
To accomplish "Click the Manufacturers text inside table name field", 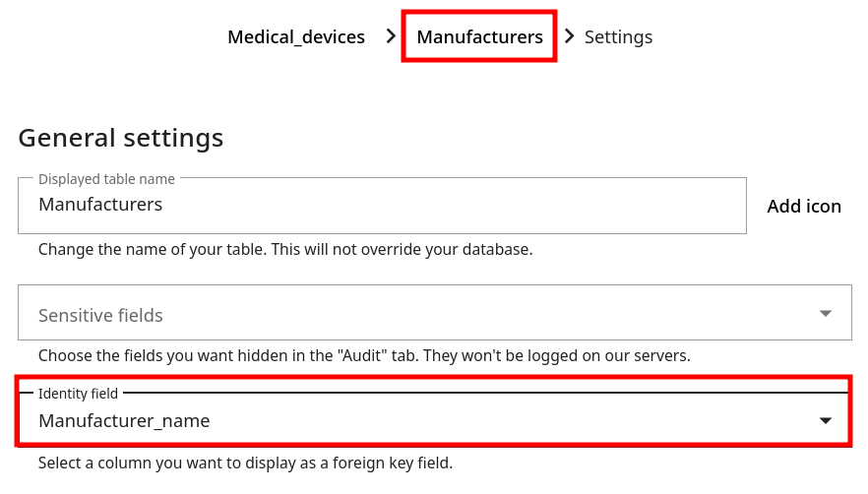I will (100, 205).
